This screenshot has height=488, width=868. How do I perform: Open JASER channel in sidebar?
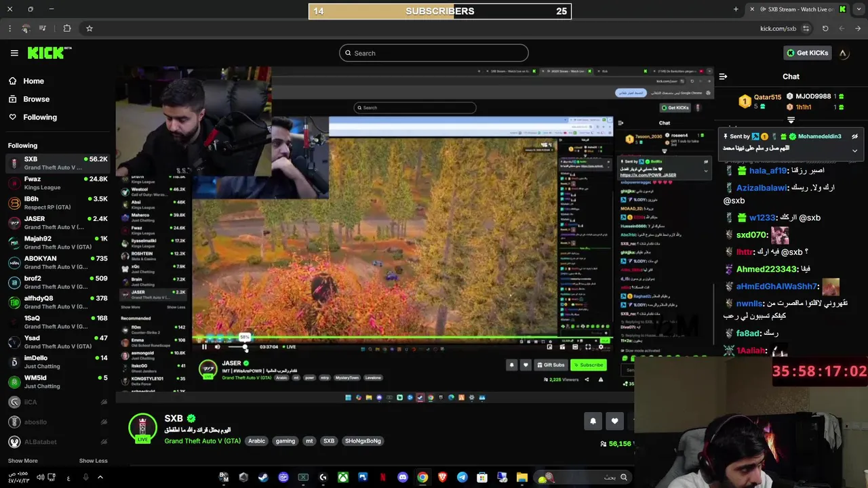coord(58,222)
